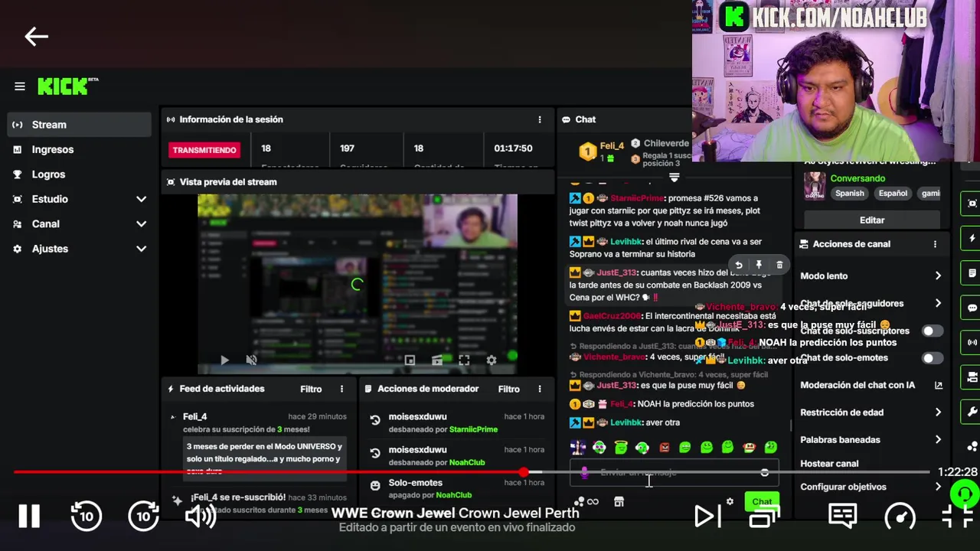Mute the video with the speaker control
Viewport: 980px width, 551px height.
[x=200, y=517]
